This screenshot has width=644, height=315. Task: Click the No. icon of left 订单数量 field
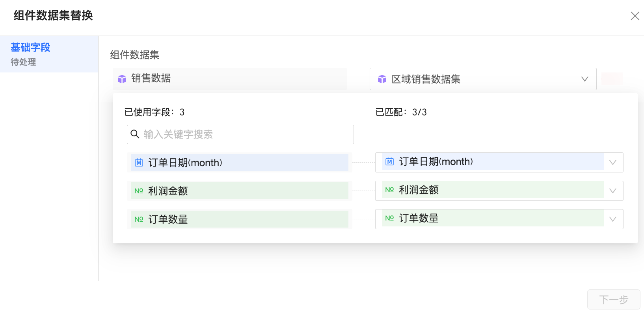pyautogui.click(x=139, y=219)
